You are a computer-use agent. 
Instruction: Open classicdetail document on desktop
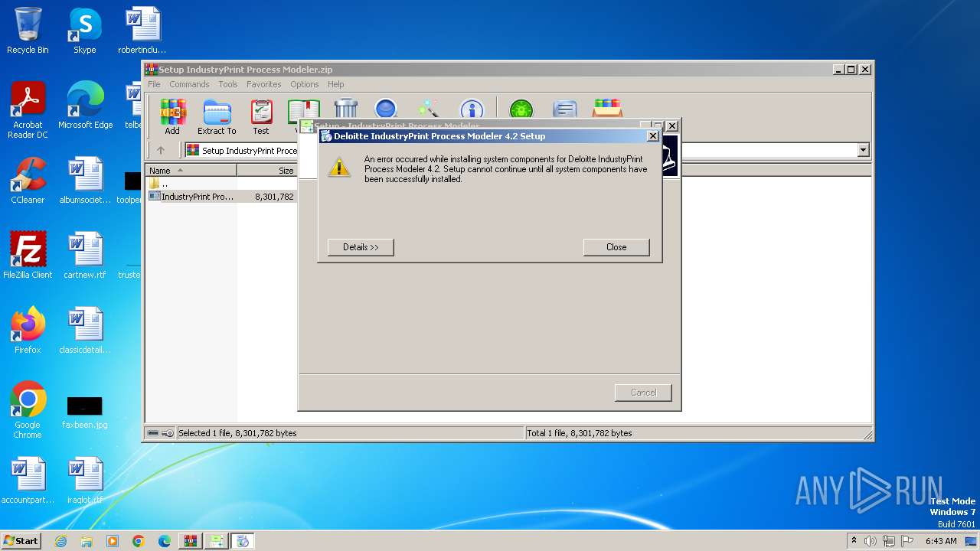tap(85, 331)
